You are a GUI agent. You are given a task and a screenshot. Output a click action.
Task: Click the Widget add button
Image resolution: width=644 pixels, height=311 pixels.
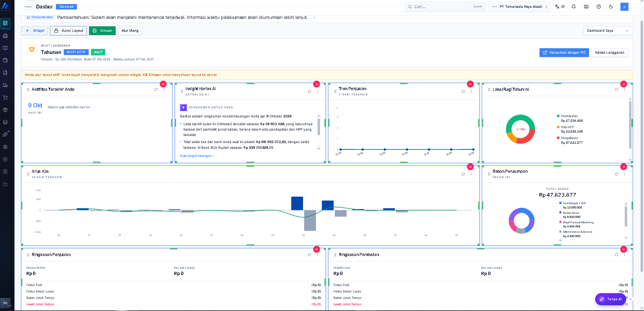[35, 31]
